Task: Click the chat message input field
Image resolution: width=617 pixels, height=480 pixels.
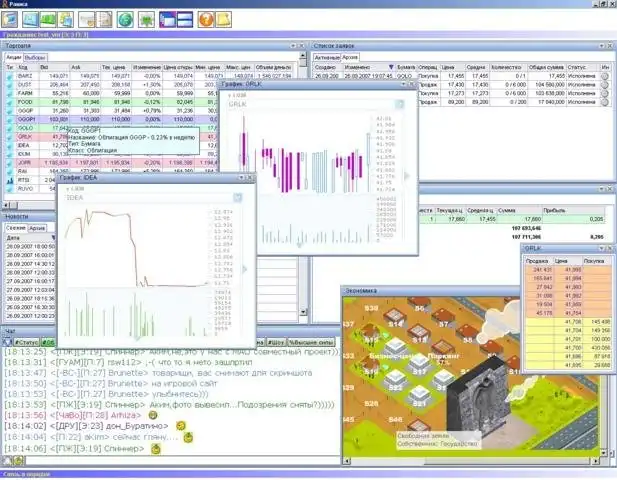Action: (x=181, y=460)
